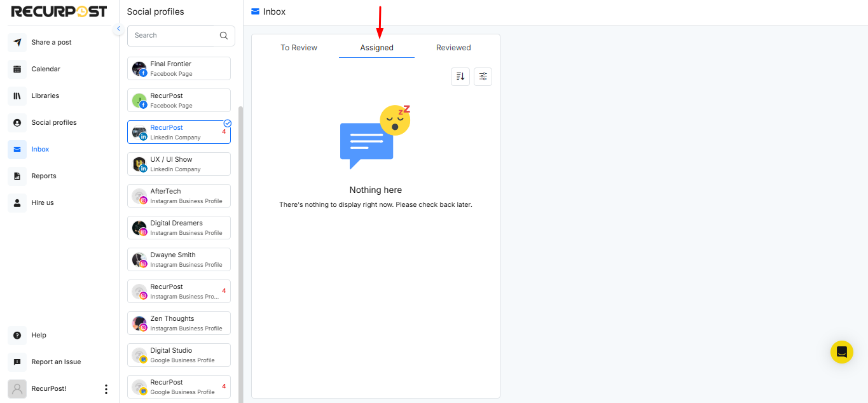Select RecurPost Google Business Profile
The height and width of the screenshot is (403, 868).
[179, 387]
